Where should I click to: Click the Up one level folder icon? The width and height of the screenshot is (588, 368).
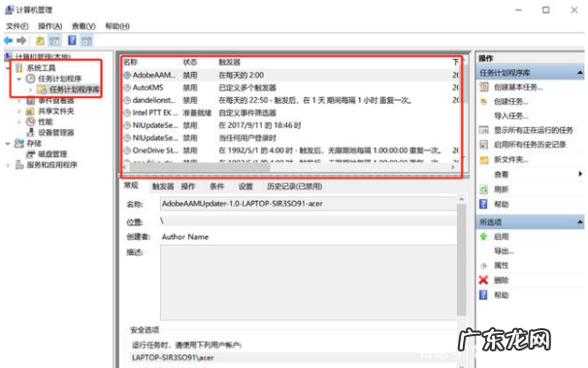tap(40, 41)
